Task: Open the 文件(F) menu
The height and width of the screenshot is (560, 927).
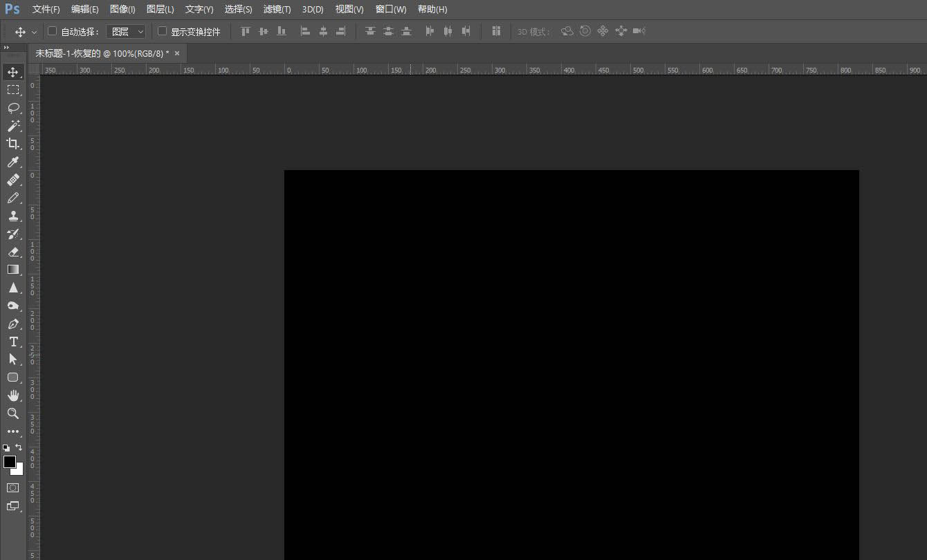Action: 46,10
